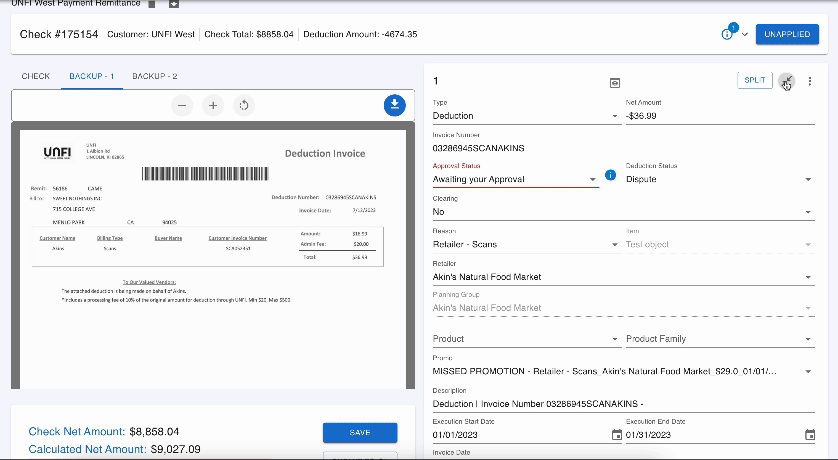Open Execution End Date calendar picker
The image size is (838, 460).
pyautogui.click(x=810, y=435)
